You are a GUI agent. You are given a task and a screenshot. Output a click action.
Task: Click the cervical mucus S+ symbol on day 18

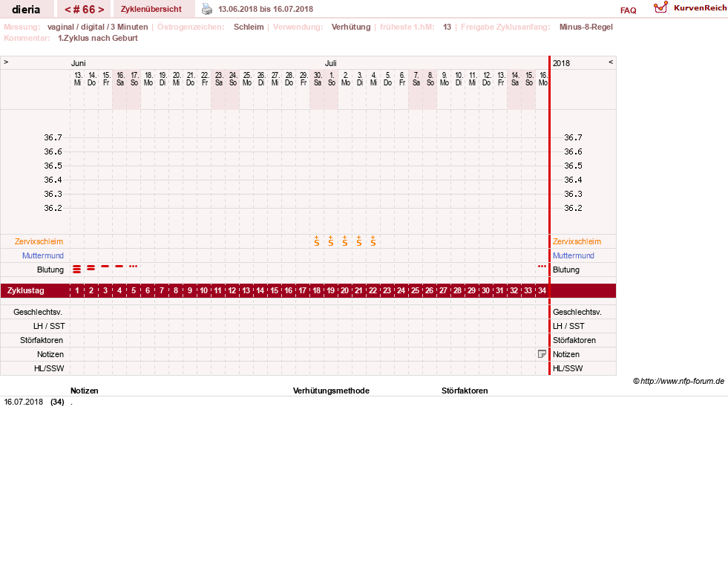pos(317,241)
